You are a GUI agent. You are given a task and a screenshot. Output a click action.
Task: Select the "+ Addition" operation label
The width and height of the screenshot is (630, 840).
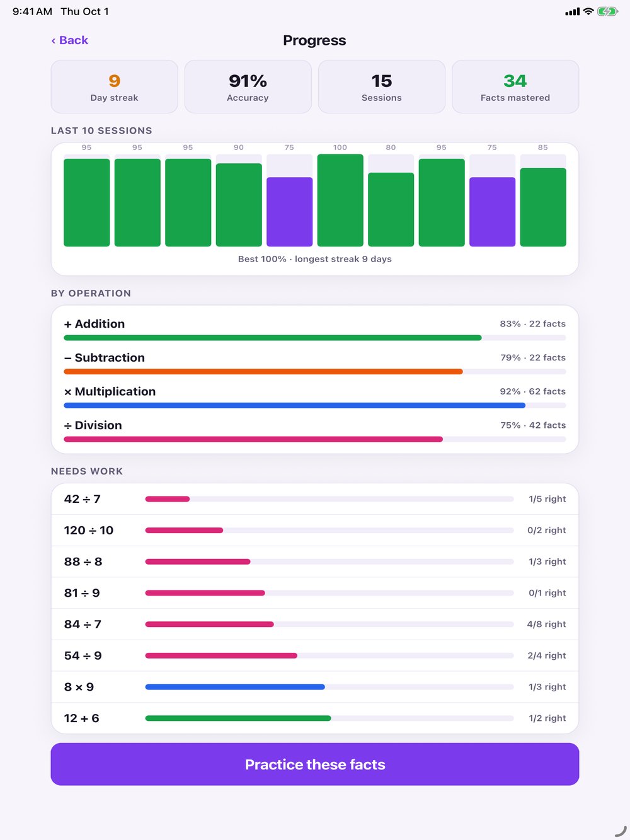(94, 324)
